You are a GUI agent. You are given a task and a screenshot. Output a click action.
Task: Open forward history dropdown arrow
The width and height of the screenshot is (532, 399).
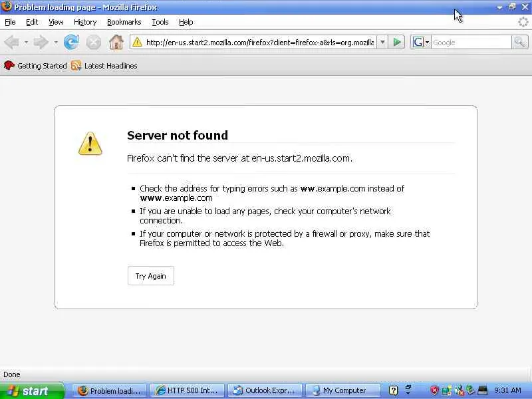pyautogui.click(x=56, y=43)
